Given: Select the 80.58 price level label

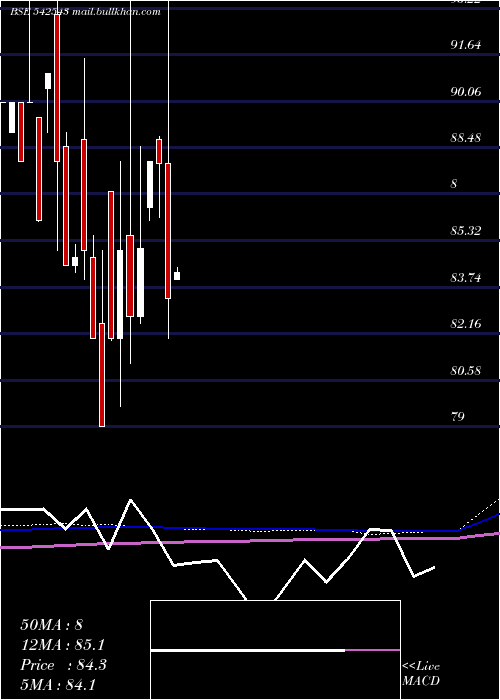Looking at the screenshot, I should click(x=466, y=370).
